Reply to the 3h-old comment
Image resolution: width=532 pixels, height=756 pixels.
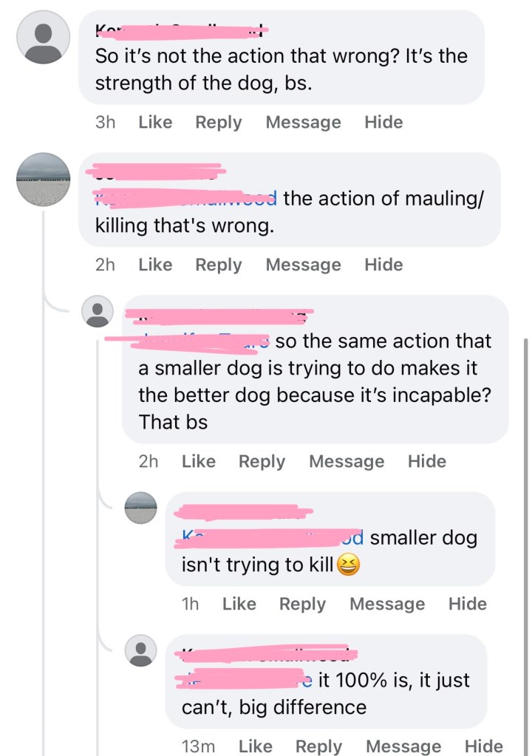(218, 123)
